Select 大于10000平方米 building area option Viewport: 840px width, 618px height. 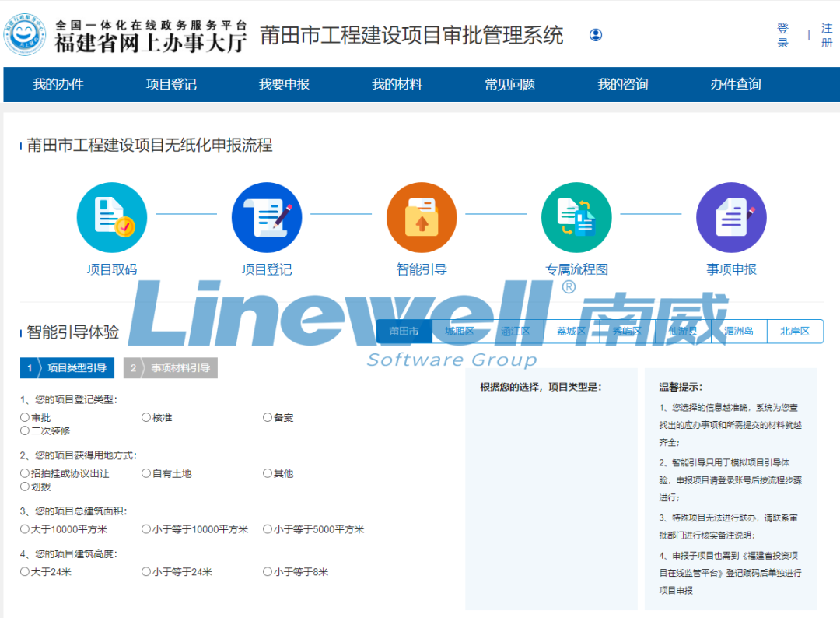tap(25, 529)
